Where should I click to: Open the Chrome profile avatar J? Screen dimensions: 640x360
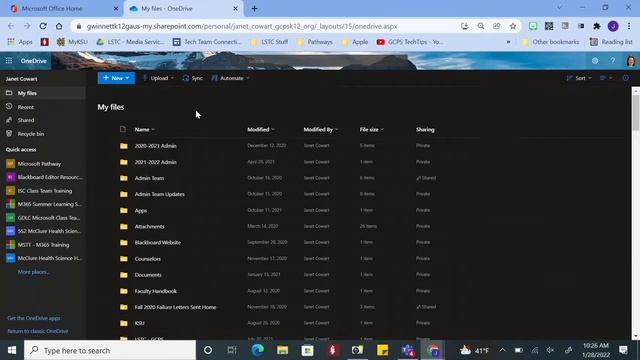pos(613,26)
